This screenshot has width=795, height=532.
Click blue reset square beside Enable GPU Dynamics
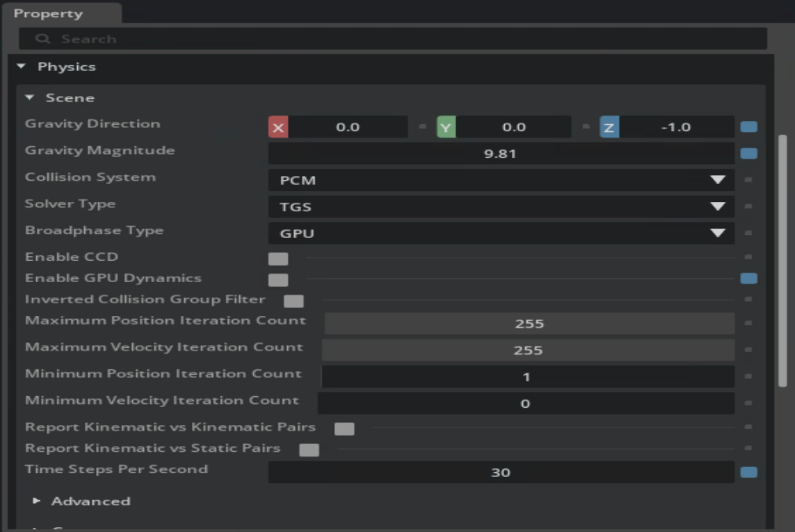(749, 278)
